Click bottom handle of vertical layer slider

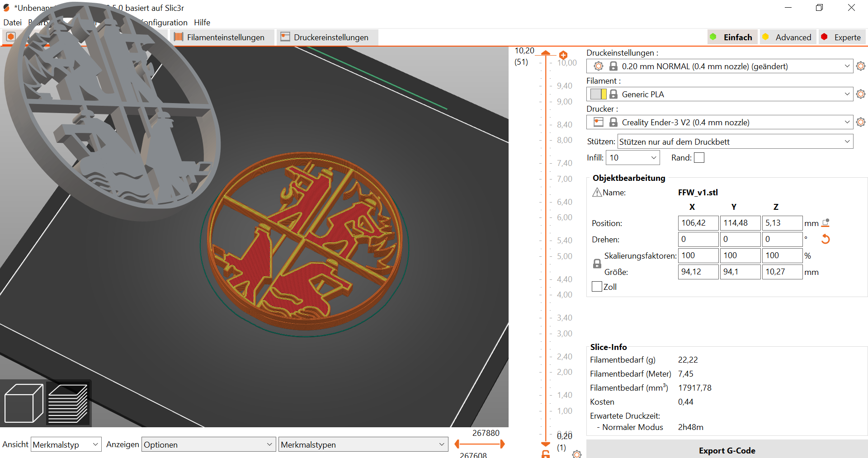click(546, 444)
